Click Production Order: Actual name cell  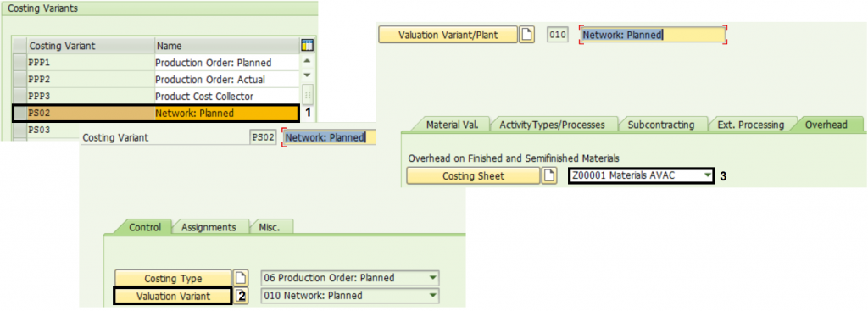pos(227,79)
